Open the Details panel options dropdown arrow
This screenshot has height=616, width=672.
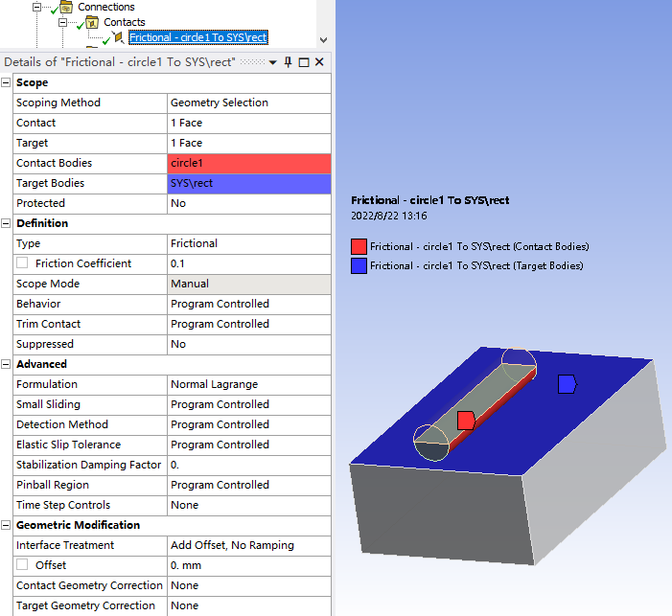(272, 62)
